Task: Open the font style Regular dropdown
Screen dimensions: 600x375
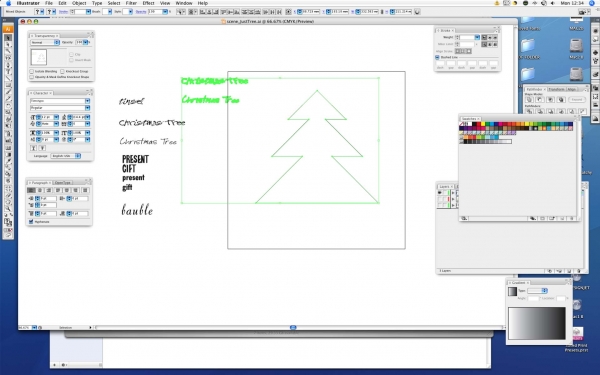Action: (x=88, y=108)
